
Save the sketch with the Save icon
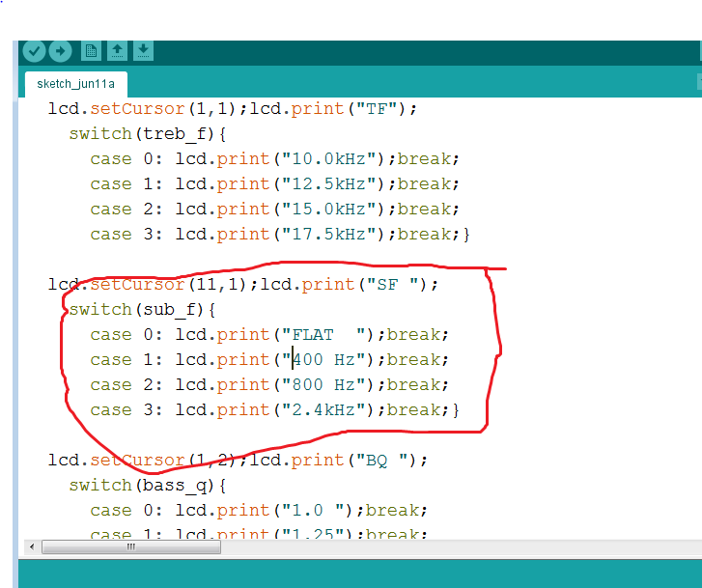(143, 51)
